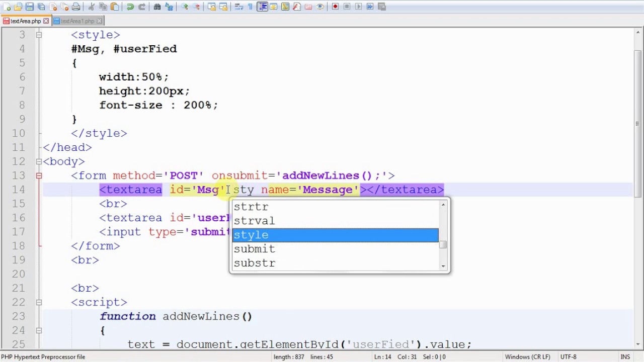Open the Replace dialog icon
Screen dimensions: 644x362
point(169,7)
